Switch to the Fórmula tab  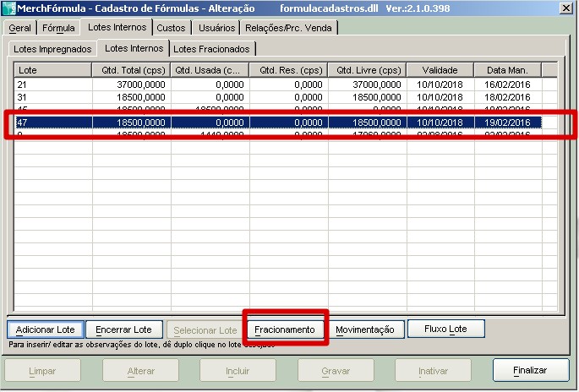[58, 28]
